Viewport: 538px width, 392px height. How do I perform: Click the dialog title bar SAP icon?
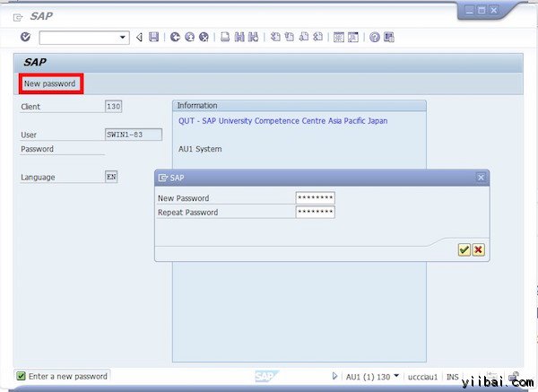(162, 178)
